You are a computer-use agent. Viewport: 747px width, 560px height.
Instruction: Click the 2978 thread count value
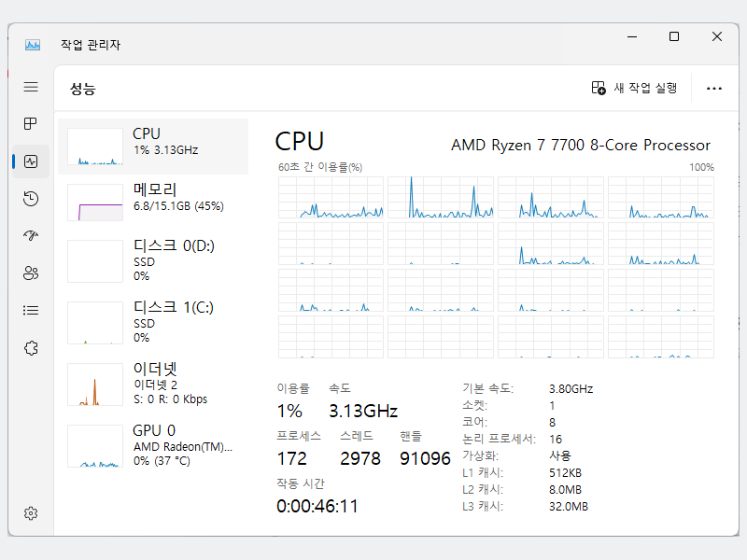click(360, 458)
